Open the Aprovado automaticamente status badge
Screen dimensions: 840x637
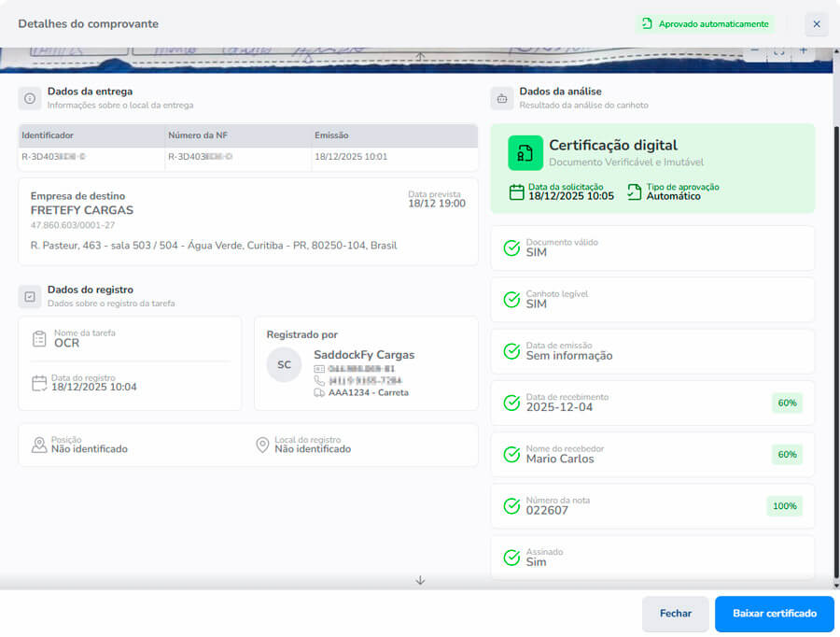tap(705, 23)
